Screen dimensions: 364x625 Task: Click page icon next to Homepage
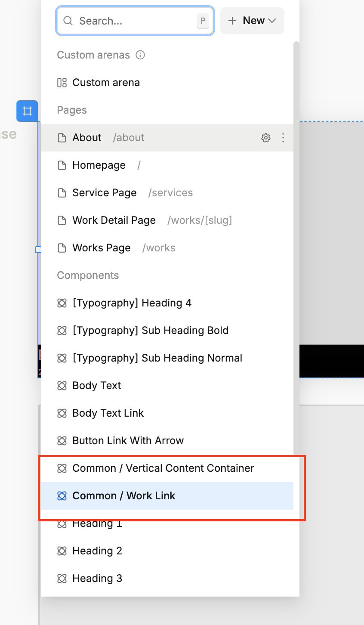[62, 165]
